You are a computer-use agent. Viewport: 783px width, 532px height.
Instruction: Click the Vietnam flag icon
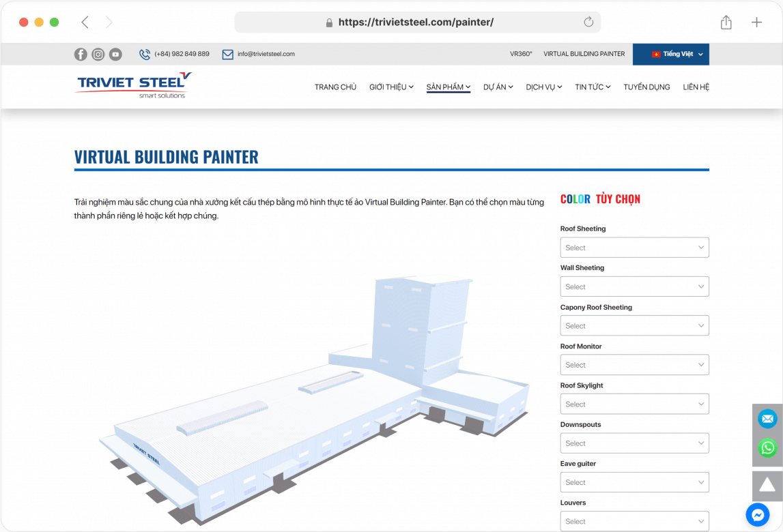coord(656,55)
